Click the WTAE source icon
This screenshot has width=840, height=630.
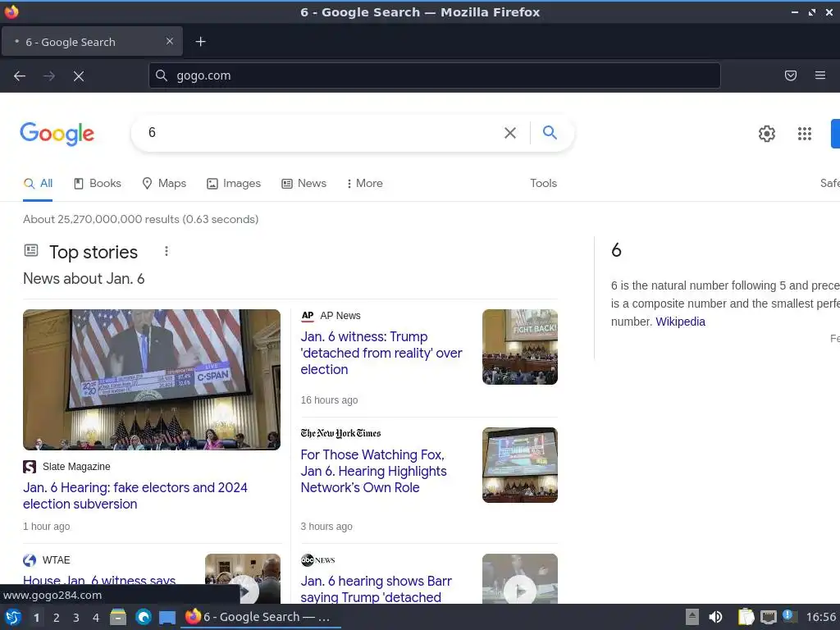(x=30, y=559)
